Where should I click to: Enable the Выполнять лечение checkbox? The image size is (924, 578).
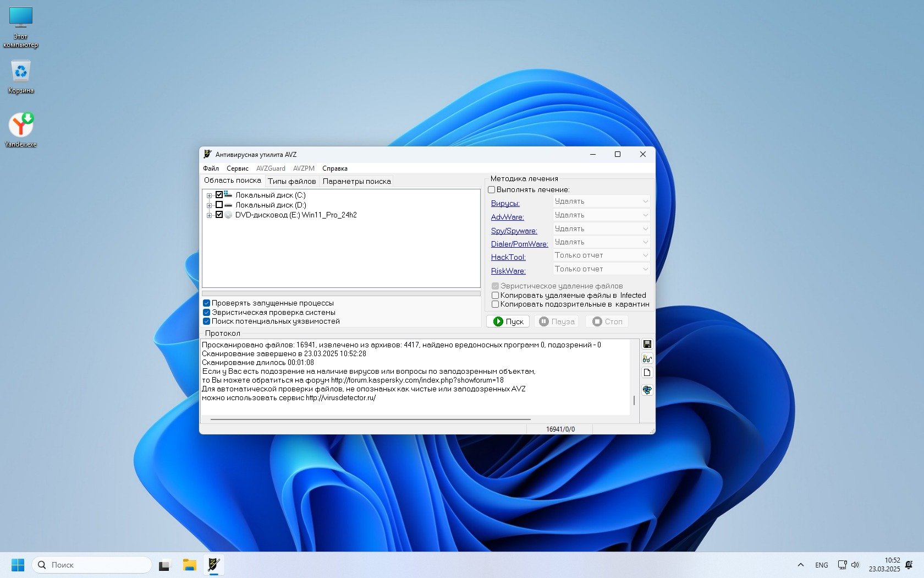coord(492,189)
